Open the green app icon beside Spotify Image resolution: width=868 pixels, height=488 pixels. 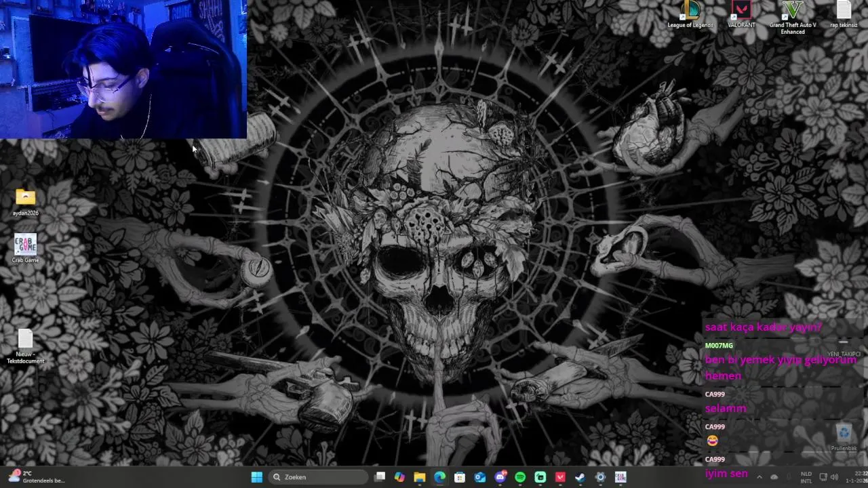(x=540, y=477)
